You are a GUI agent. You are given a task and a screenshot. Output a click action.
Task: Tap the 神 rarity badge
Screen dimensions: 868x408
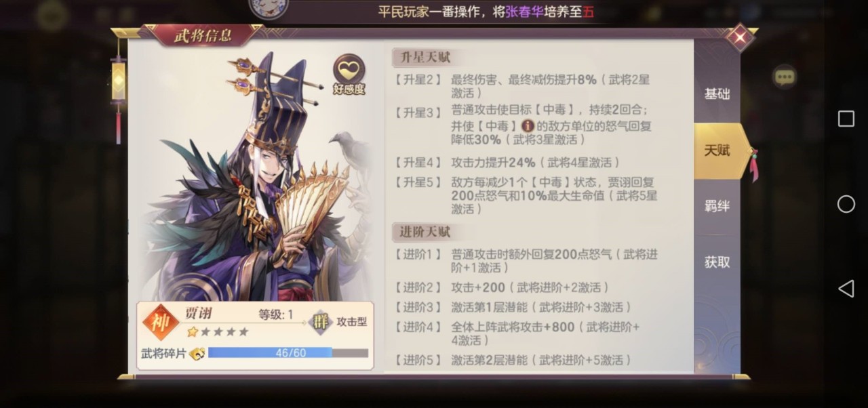161,323
